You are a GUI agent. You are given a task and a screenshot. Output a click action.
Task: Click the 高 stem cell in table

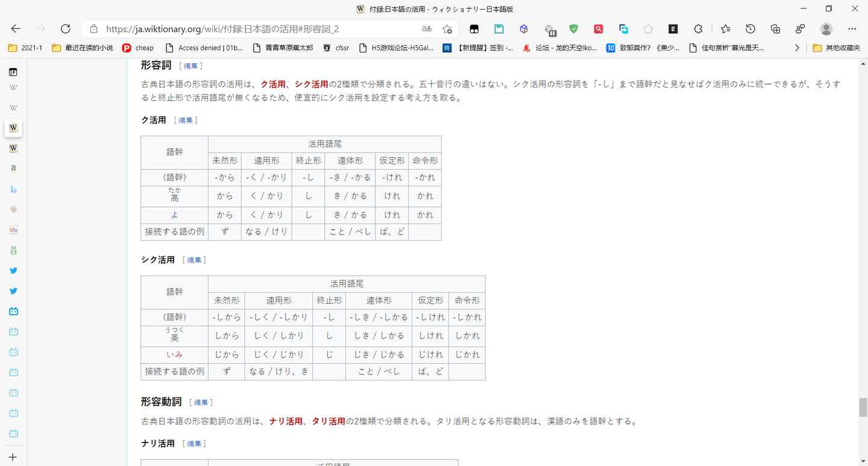coord(175,197)
